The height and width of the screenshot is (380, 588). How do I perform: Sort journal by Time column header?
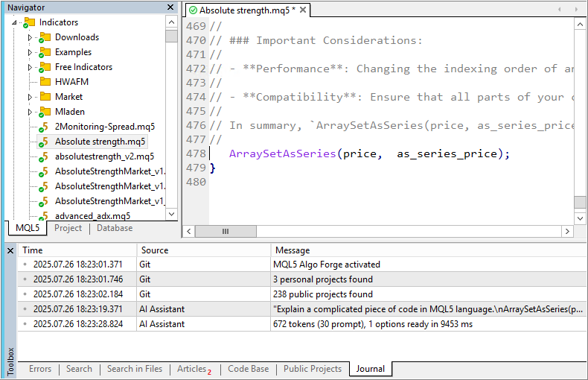click(77, 250)
